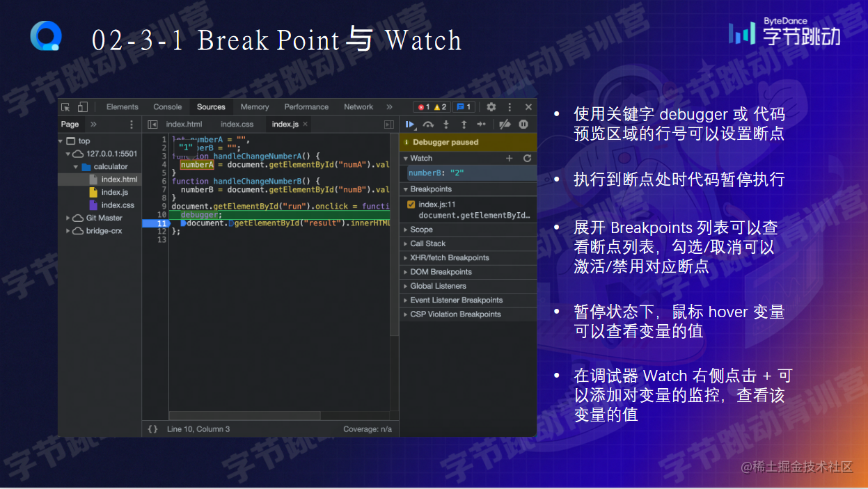This screenshot has width=868, height=489.
Task: Select index.js in the file tree
Action: [x=114, y=192]
